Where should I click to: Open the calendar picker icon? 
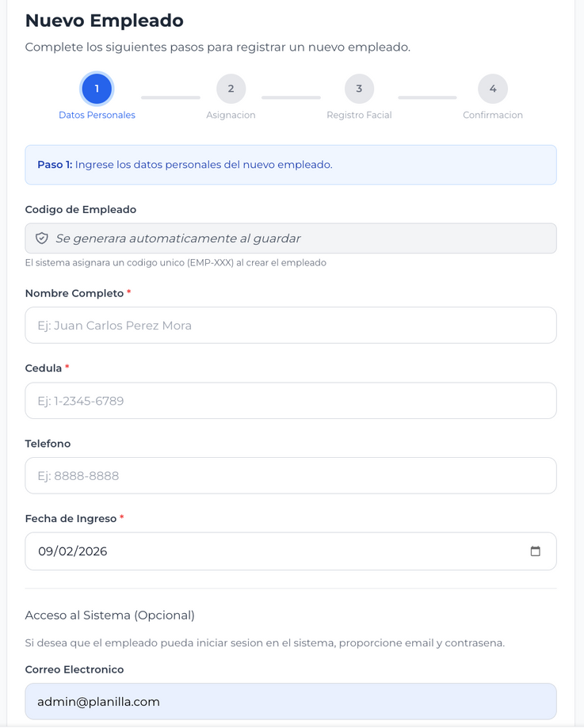[535, 551]
